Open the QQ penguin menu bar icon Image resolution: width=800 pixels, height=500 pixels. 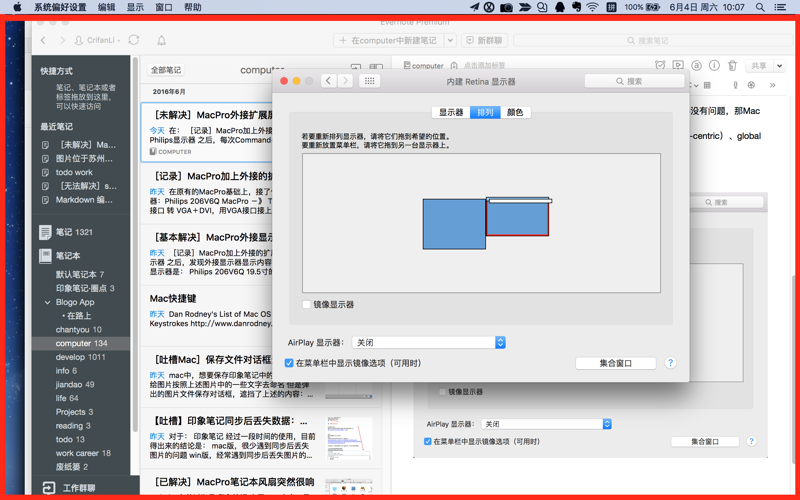click(560, 7)
